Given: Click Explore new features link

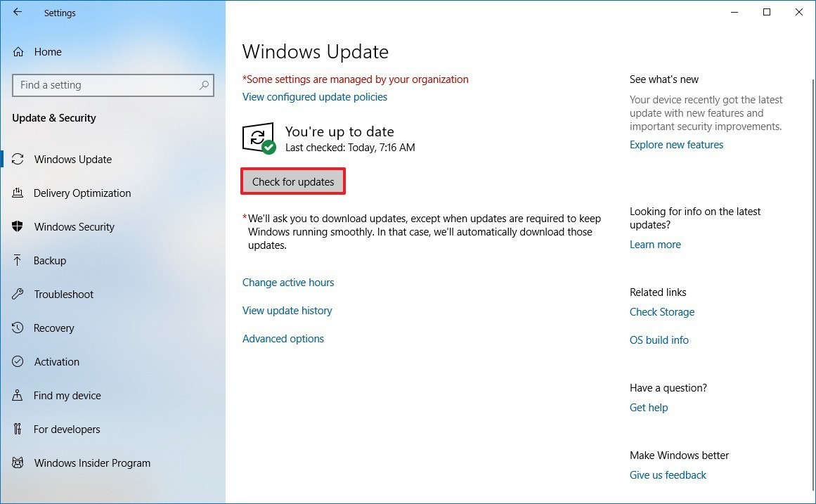Looking at the screenshot, I should (675, 144).
